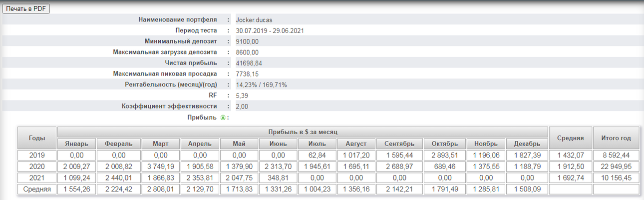Click 2021 June cell 348,81
This screenshot has height=200, width=644.
(x=279, y=177)
